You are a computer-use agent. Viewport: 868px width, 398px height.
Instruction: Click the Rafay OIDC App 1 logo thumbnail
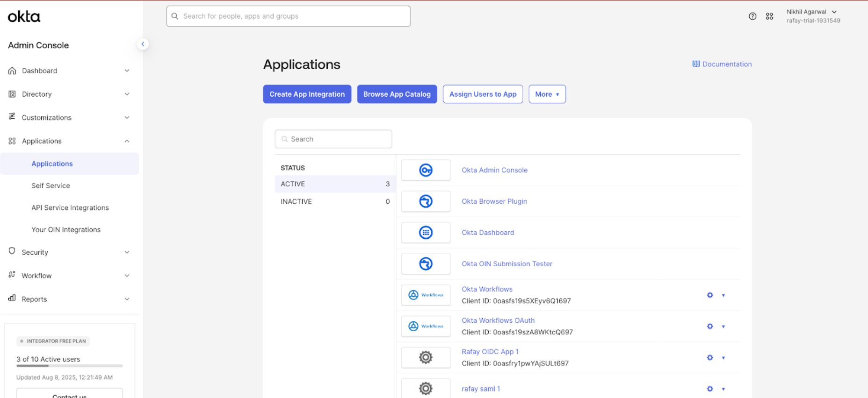pos(426,357)
